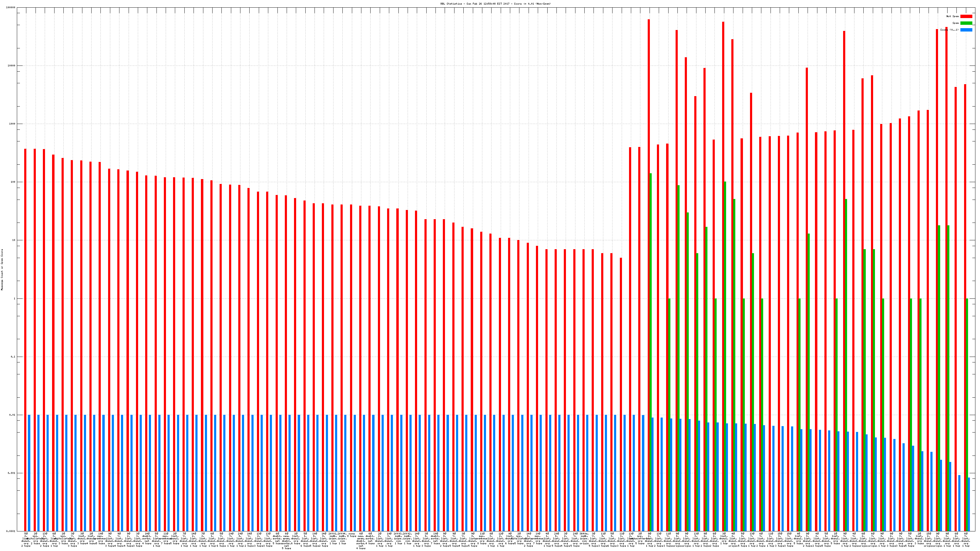
Task: Click the Score (0..1) legend label
Action: [949, 30]
